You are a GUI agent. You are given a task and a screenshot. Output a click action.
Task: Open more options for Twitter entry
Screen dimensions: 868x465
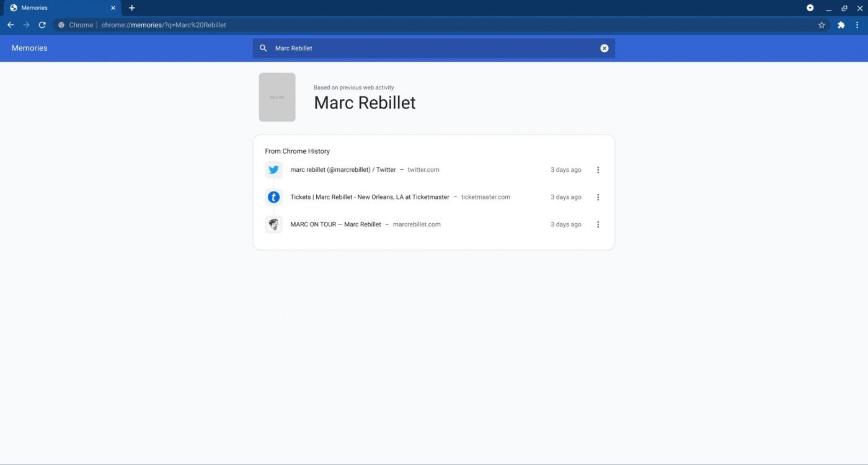pos(598,170)
